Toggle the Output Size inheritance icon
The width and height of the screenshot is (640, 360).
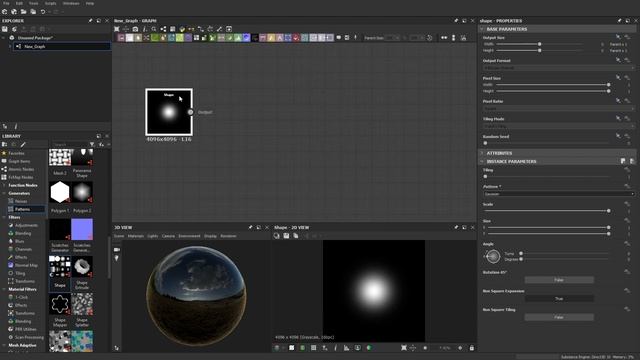pyautogui.click(x=618, y=37)
